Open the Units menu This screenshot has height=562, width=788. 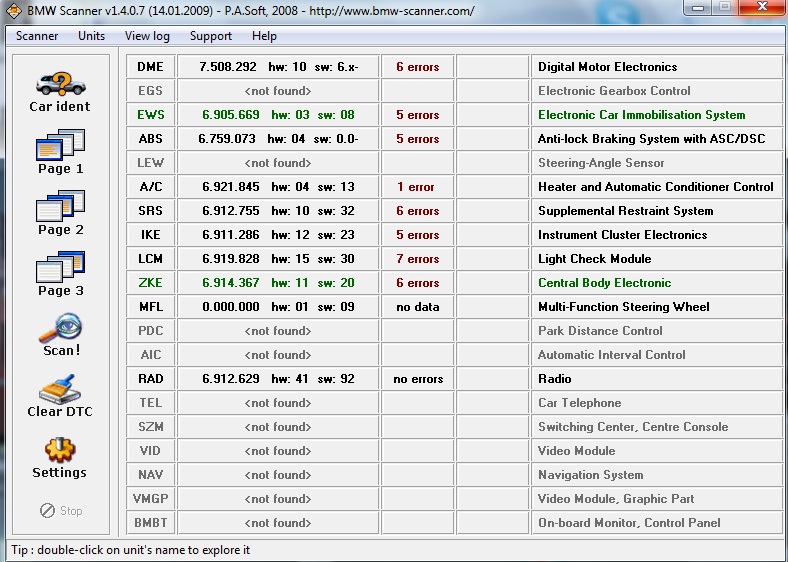click(x=91, y=36)
